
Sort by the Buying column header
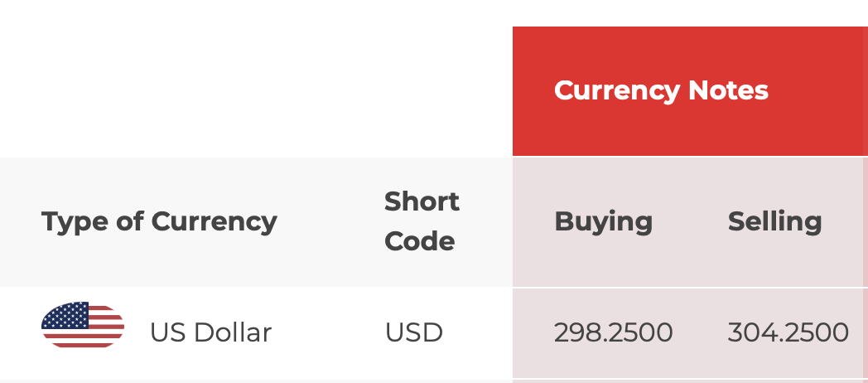tap(604, 221)
